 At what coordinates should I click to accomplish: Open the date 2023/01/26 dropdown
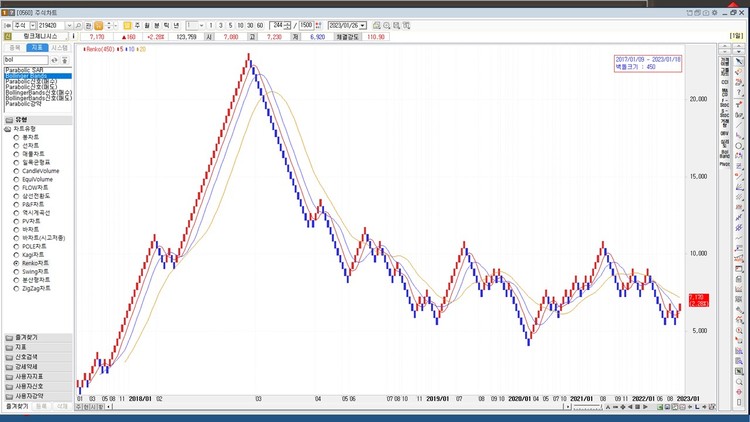click(x=363, y=25)
